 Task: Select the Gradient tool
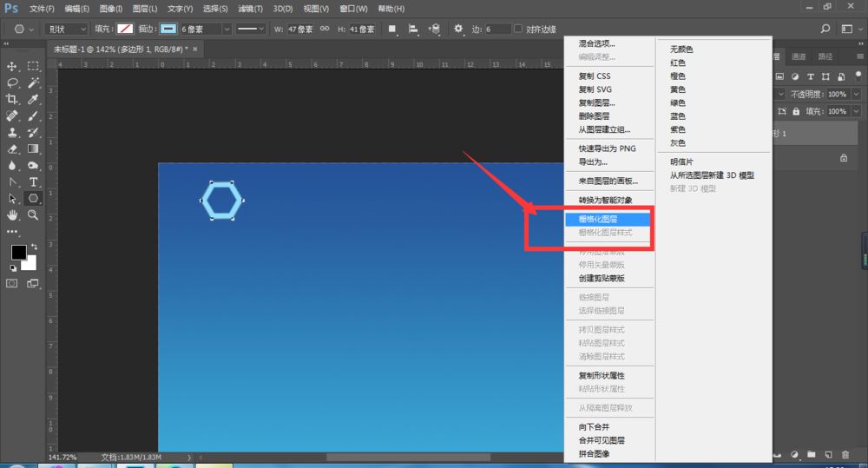point(33,149)
